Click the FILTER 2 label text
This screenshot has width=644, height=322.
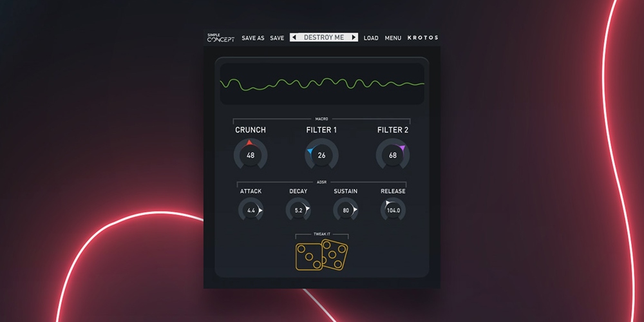coord(393,130)
